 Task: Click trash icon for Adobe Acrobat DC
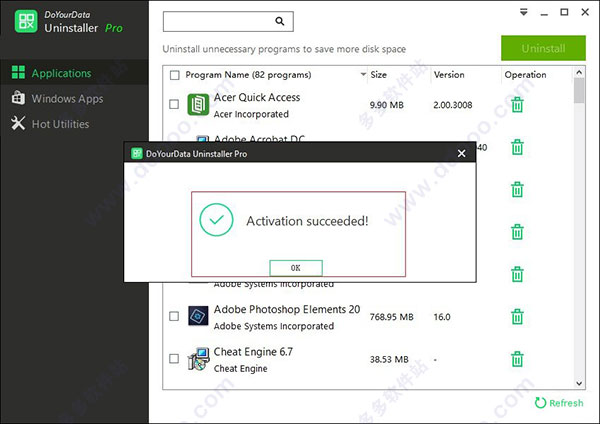517,147
